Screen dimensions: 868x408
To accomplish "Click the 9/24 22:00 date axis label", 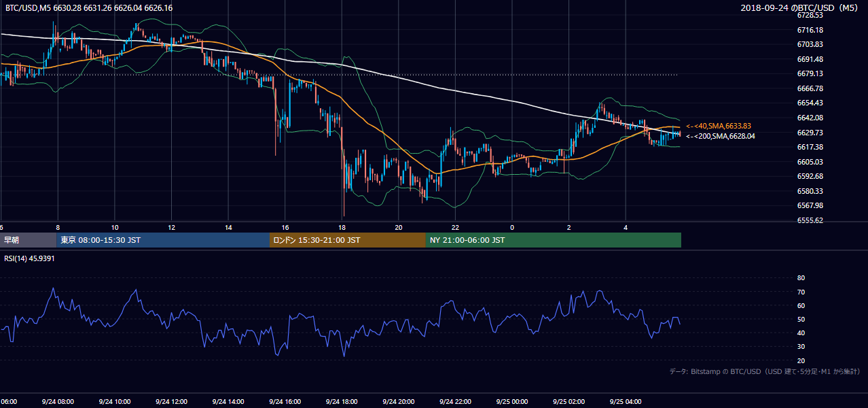I will click(x=456, y=401).
